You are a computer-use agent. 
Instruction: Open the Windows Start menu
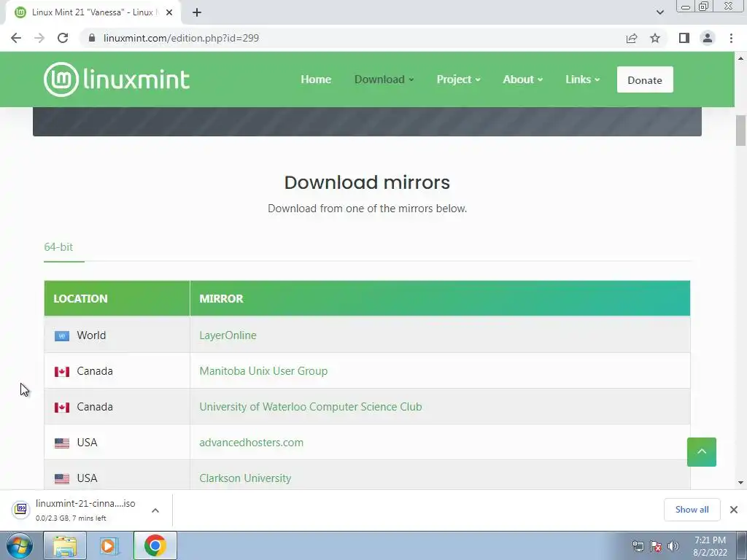[x=20, y=545]
